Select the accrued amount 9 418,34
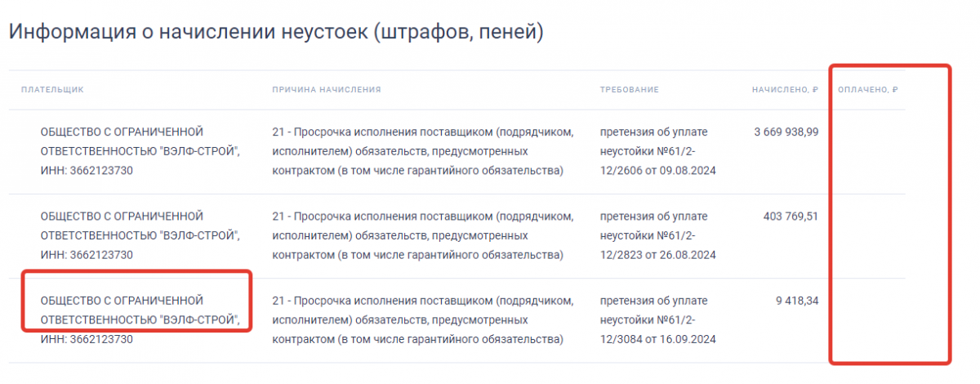This screenshot has width=980, height=384. pos(796,301)
